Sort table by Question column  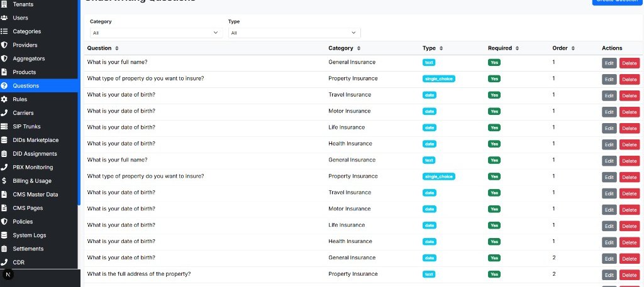coord(103,48)
